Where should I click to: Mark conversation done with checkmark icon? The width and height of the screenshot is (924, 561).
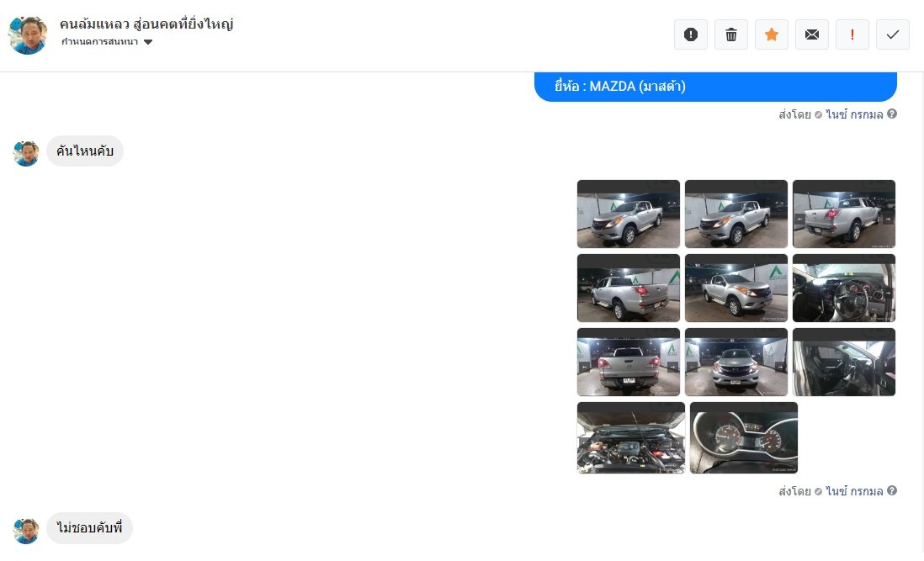tap(893, 34)
